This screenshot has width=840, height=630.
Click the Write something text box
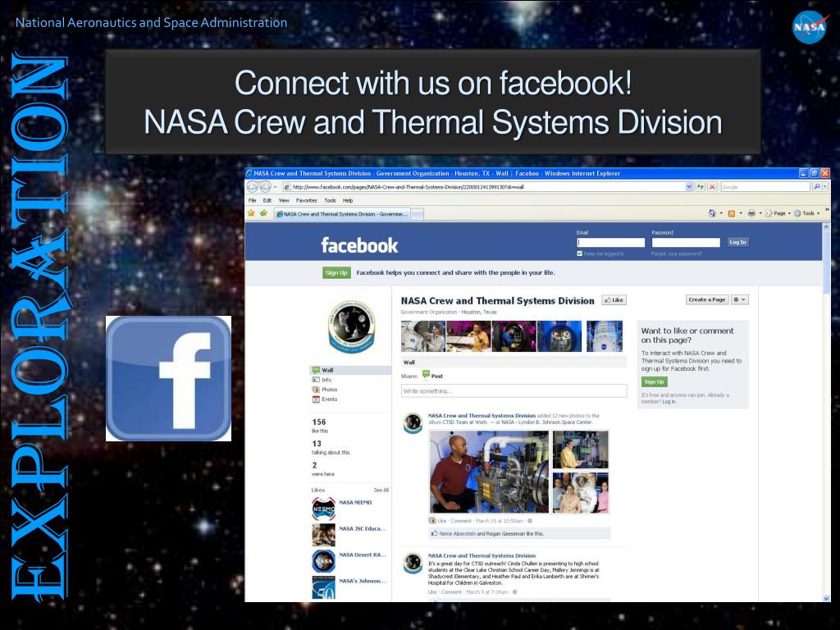point(514,391)
